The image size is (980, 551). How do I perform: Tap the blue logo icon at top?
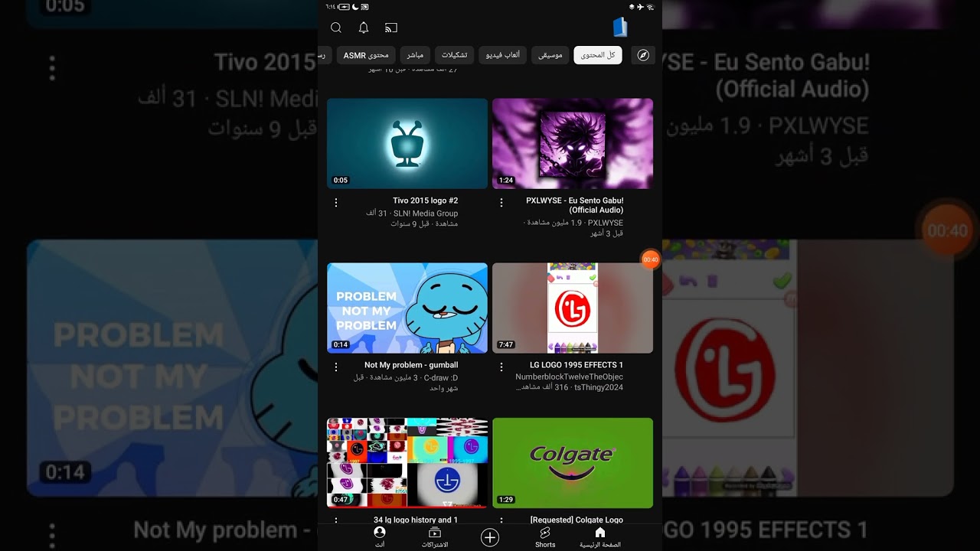pyautogui.click(x=620, y=28)
